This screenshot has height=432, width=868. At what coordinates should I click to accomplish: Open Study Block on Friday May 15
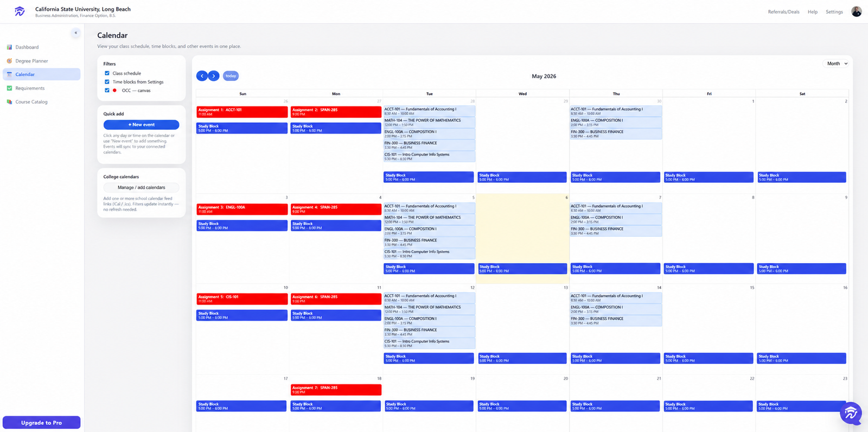tap(709, 358)
